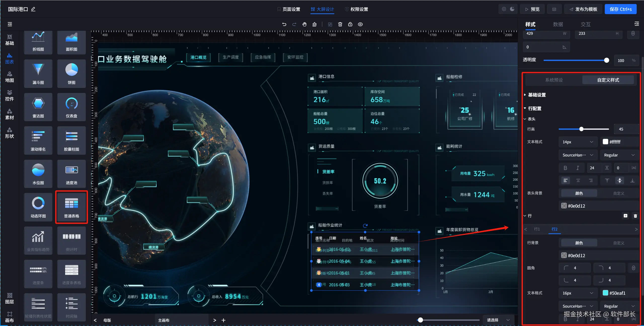Select the 普通表格 table component
The image size is (644, 326).
[x=71, y=207]
